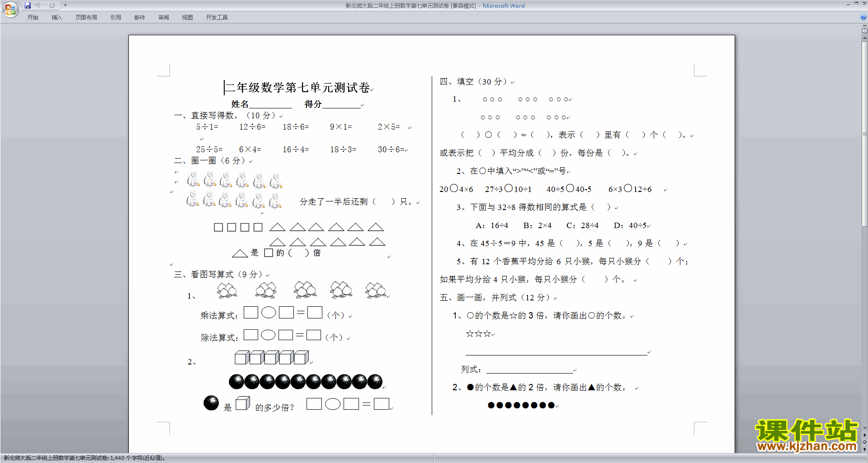Click text 分走了一半后还剩（ ）只
The width and height of the screenshot is (868, 463).
tap(356, 202)
